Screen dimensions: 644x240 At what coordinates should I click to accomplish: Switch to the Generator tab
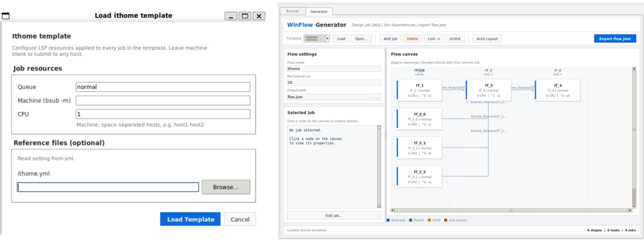tap(319, 11)
